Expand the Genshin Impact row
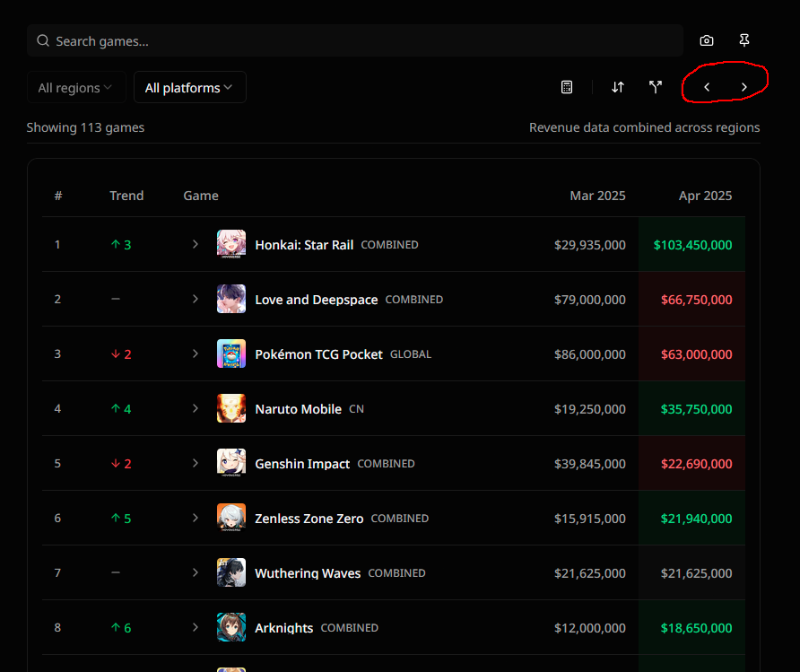 (195, 463)
